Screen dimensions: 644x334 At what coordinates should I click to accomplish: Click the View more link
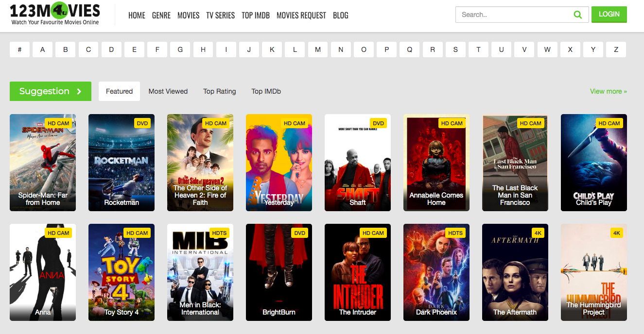608,91
